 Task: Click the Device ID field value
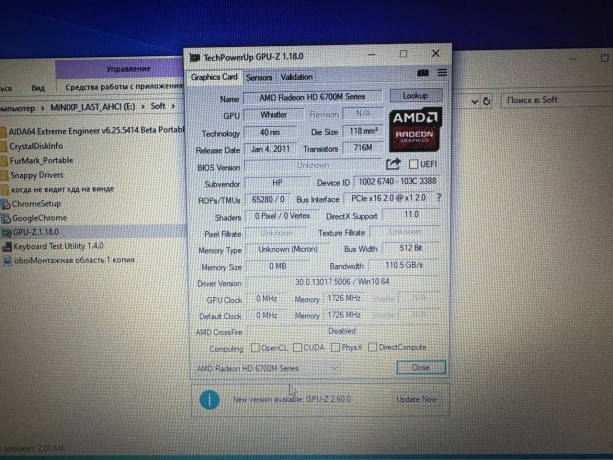[x=397, y=181]
